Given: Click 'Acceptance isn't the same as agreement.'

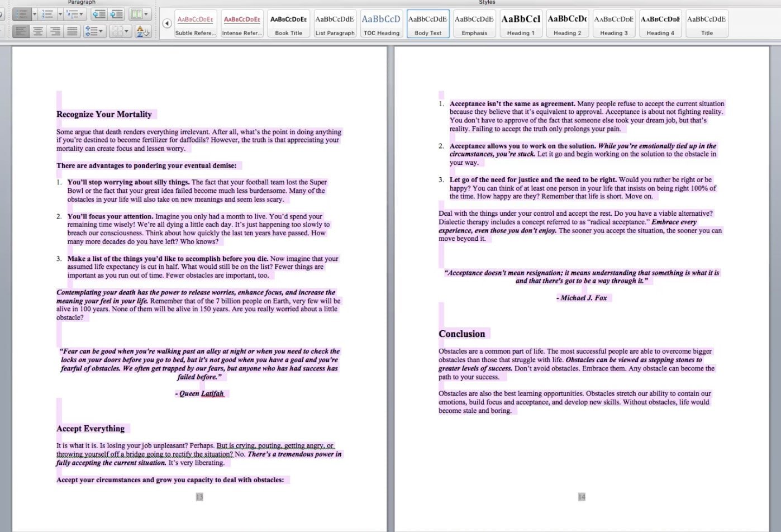Looking at the screenshot, I should [512, 103].
